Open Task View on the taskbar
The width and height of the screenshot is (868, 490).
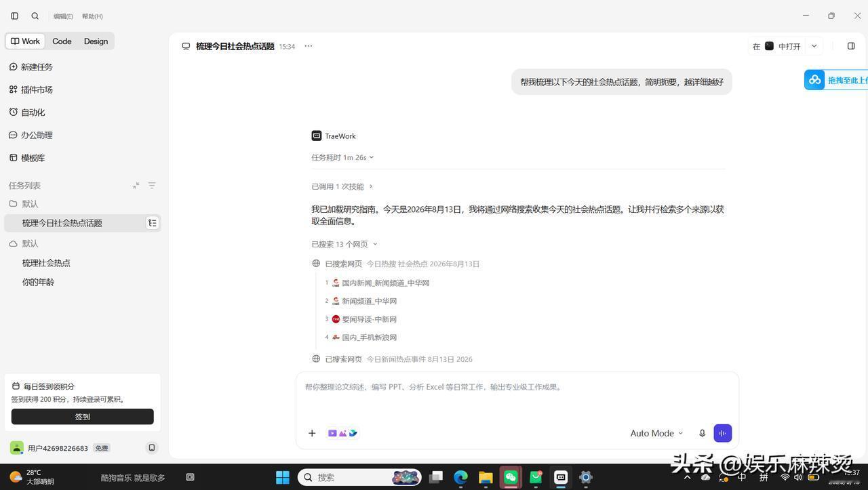[436, 477]
